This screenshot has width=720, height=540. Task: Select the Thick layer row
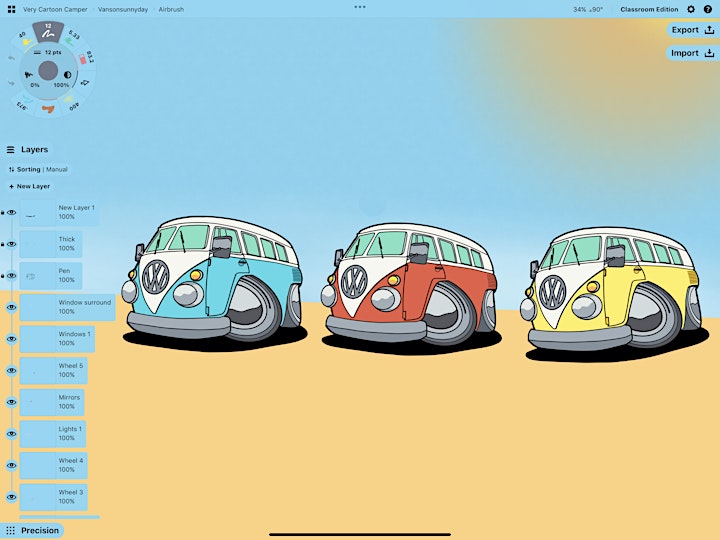51,244
